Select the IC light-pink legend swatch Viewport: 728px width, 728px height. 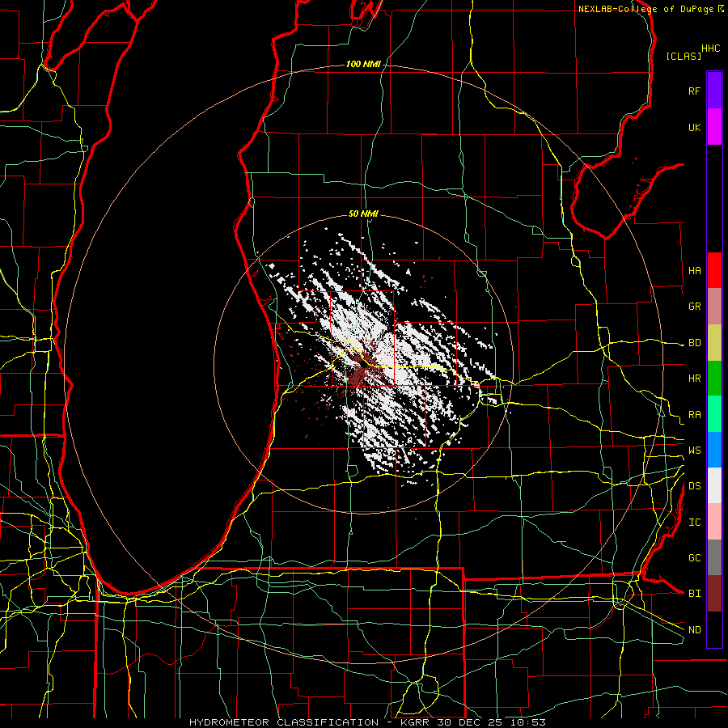(714, 522)
